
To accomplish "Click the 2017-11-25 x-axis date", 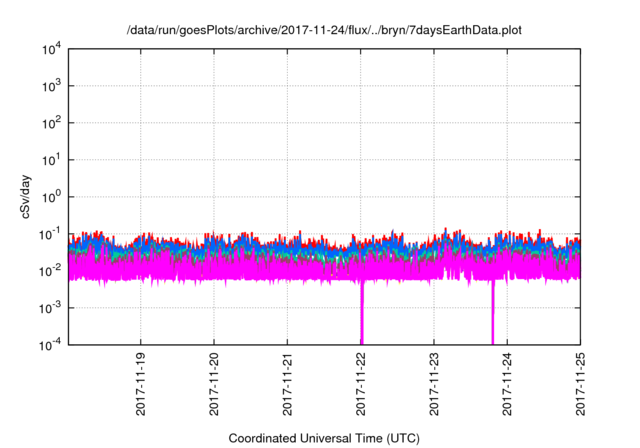I will [580, 384].
